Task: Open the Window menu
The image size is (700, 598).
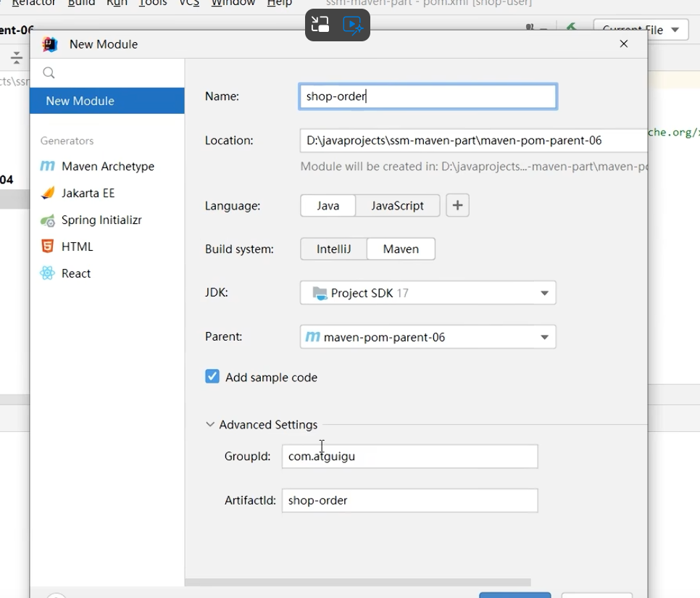Action: point(233,3)
